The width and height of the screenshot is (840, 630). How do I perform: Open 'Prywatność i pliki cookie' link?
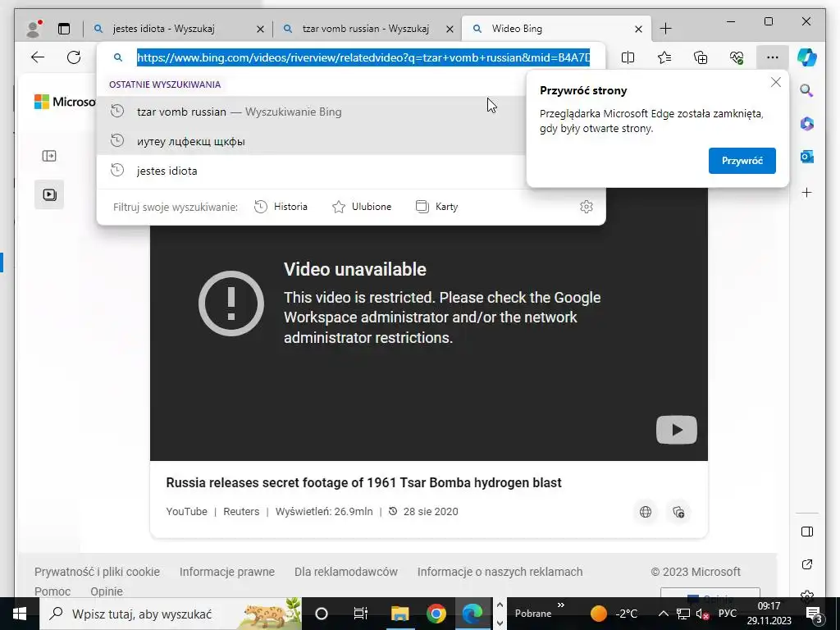pyautogui.click(x=97, y=572)
